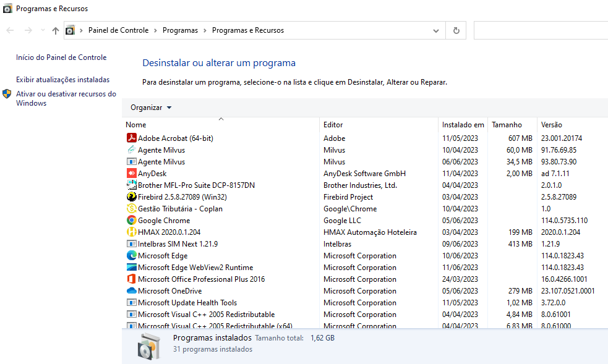Screen dimensions: 608x364
Task: Open the recent locations dropdown arrow
Action: [43, 30]
